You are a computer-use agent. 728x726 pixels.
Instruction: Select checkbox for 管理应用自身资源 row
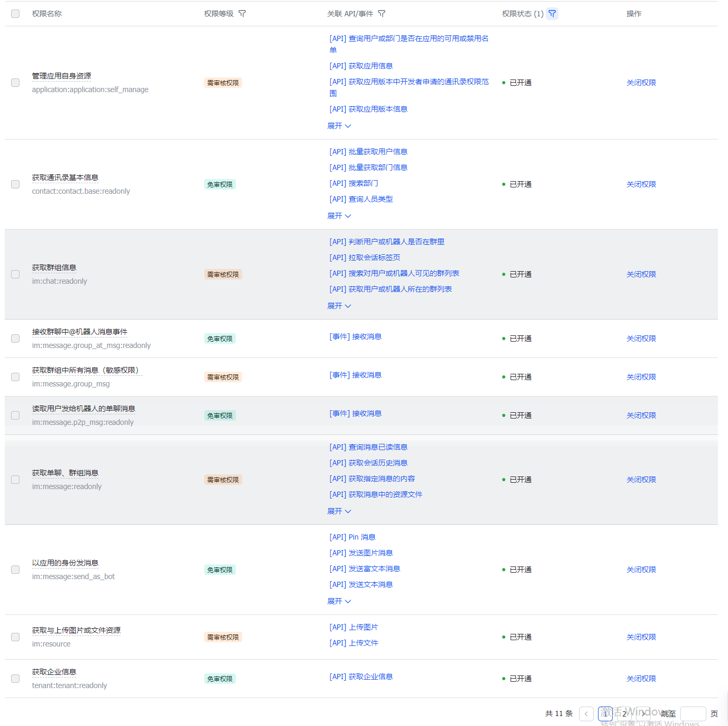tap(15, 83)
